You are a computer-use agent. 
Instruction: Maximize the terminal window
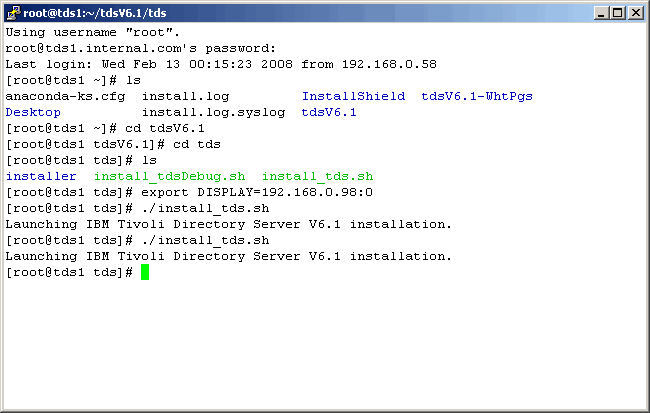point(617,12)
